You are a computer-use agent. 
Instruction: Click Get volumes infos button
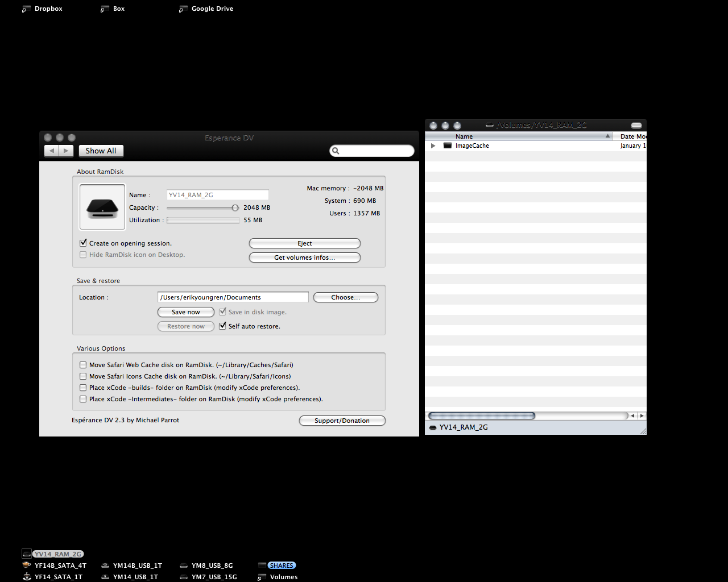305,257
